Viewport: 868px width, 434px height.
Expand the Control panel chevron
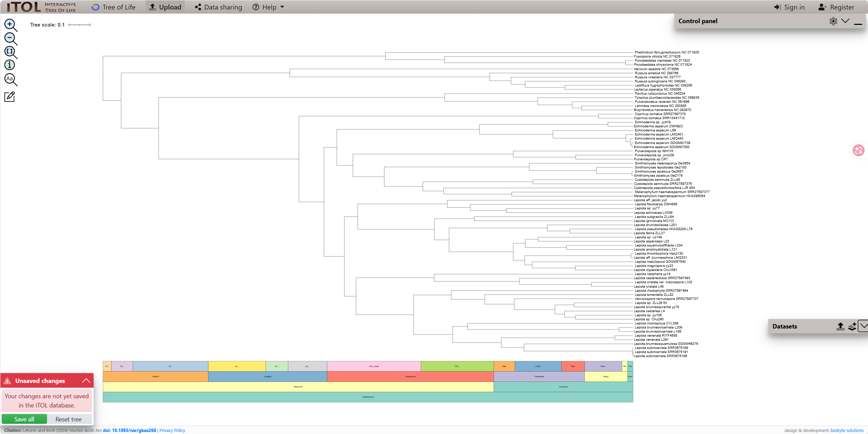click(x=845, y=21)
